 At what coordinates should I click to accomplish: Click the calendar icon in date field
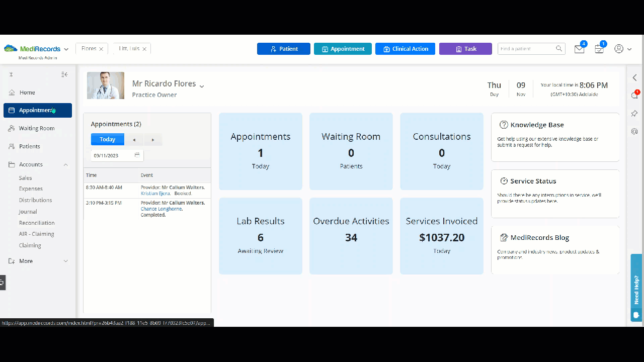click(137, 155)
